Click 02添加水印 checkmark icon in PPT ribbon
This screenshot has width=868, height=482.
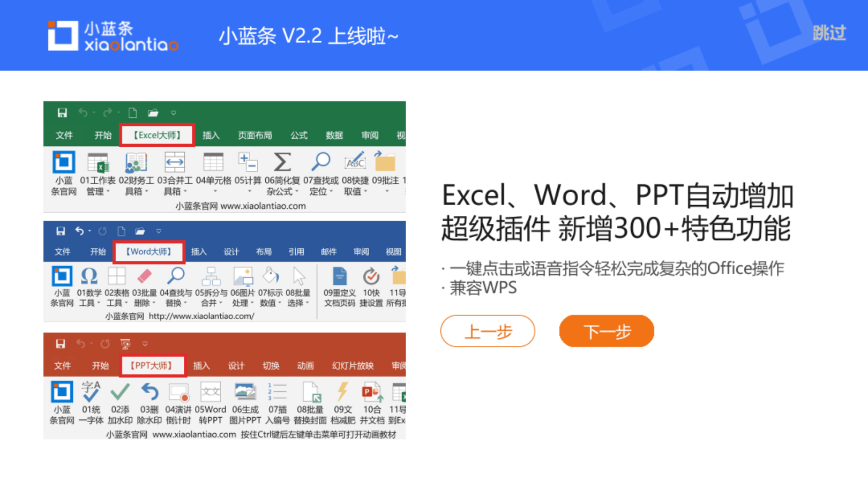coord(120,392)
